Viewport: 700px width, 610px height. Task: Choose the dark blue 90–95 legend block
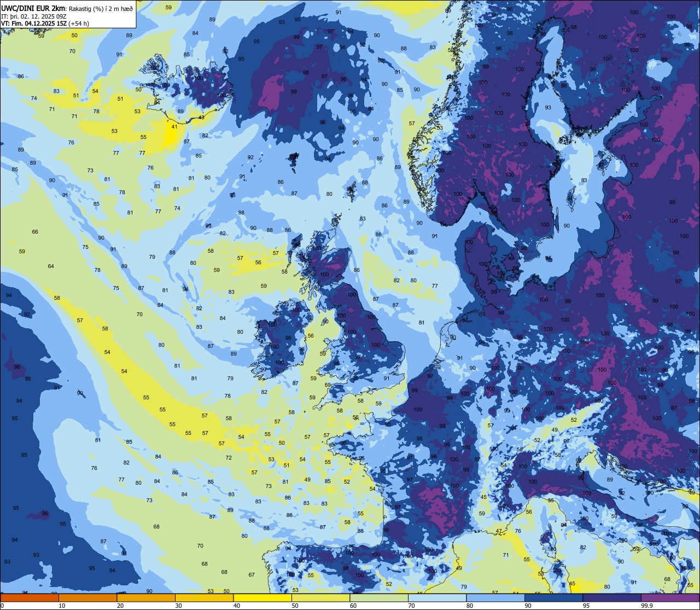[x=554, y=597]
